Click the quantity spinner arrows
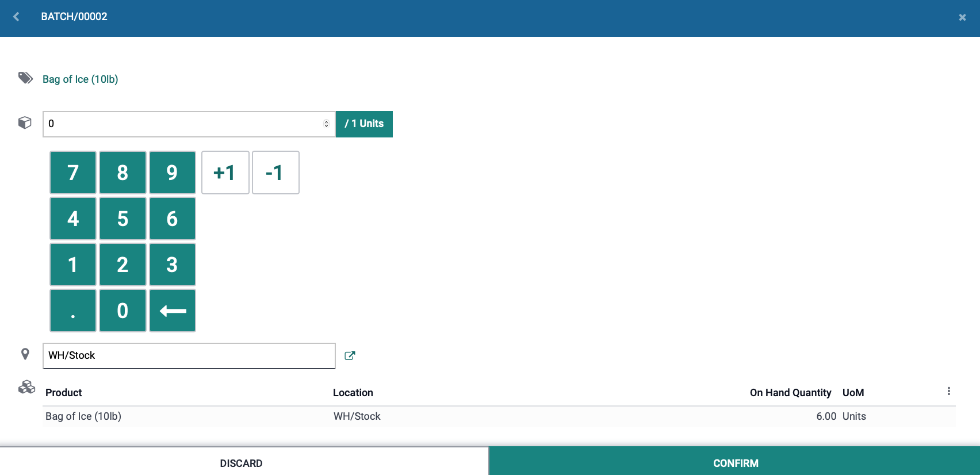980x475 pixels. click(326, 124)
